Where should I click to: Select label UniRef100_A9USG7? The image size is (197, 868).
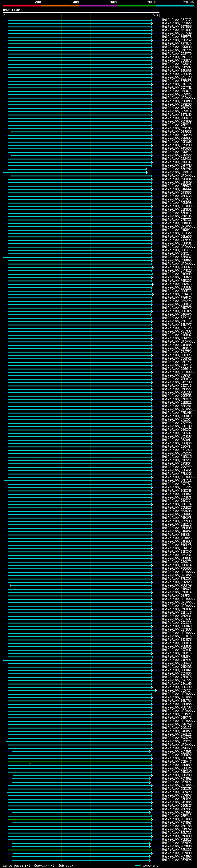[177, 850]
